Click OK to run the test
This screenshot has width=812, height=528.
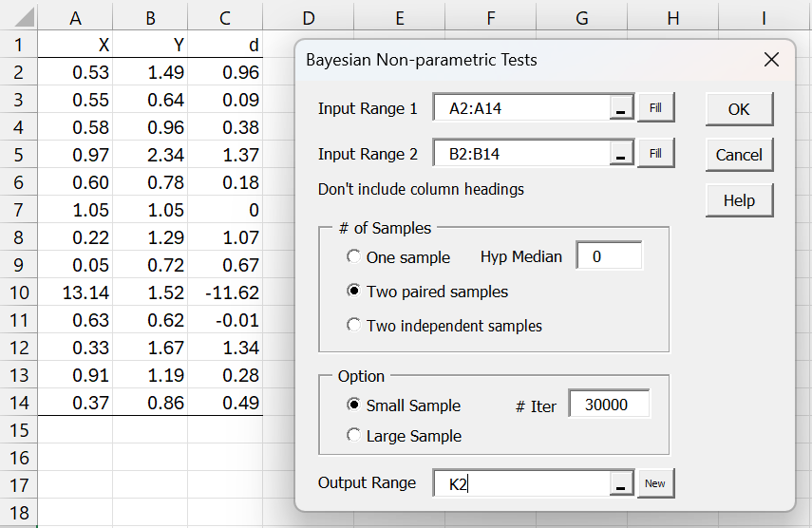click(739, 109)
